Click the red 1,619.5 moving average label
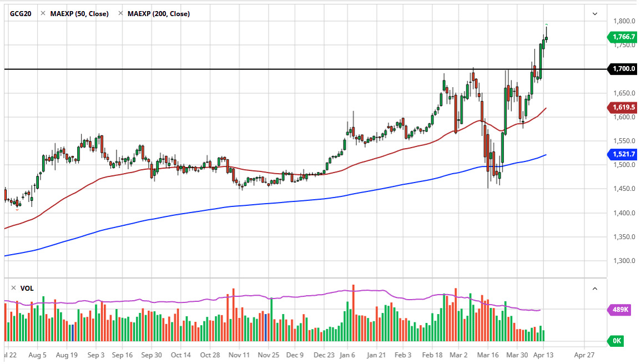The image size is (641, 364). (624, 107)
